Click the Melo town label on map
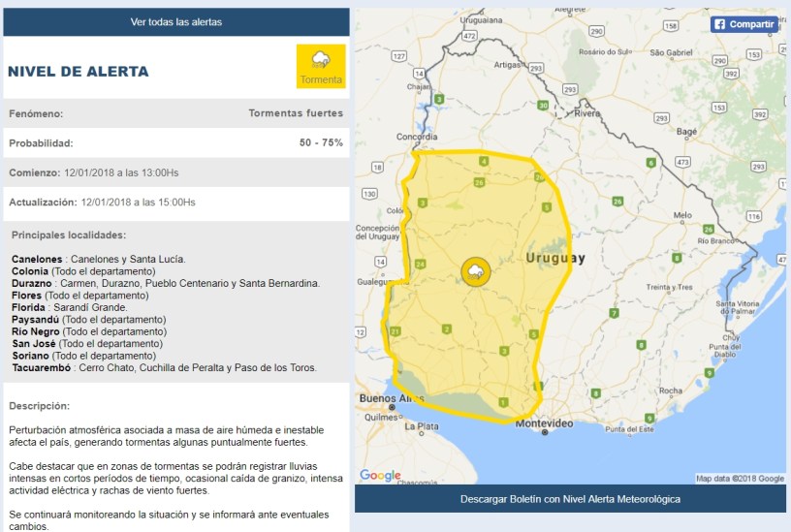The width and height of the screenshot is (791, 532). (681, 214)
